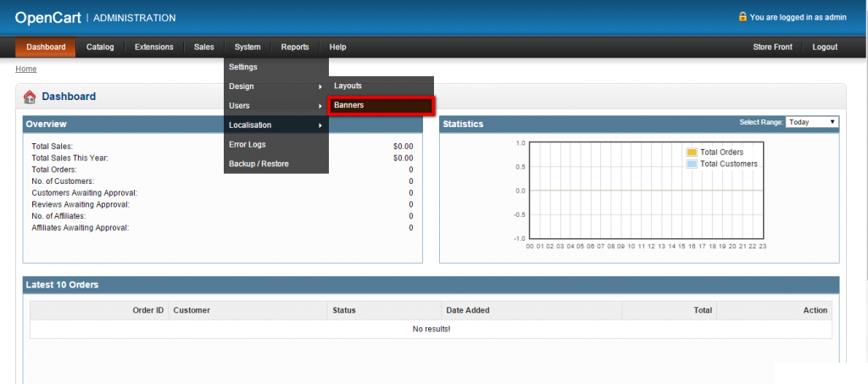Click the Total Orders legend label

point(722,153)
